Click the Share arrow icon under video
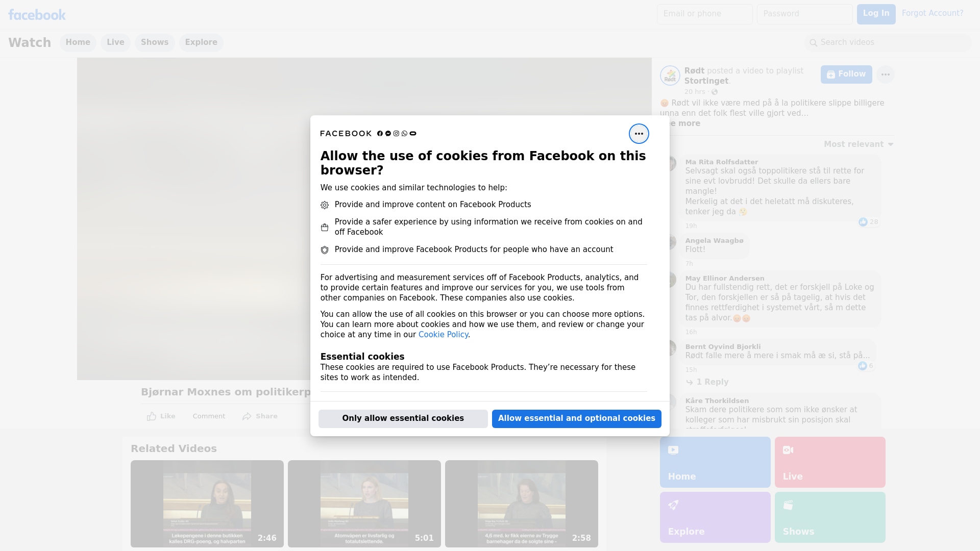Viewport: 980px width, 551px height. [x=247, y=416]
